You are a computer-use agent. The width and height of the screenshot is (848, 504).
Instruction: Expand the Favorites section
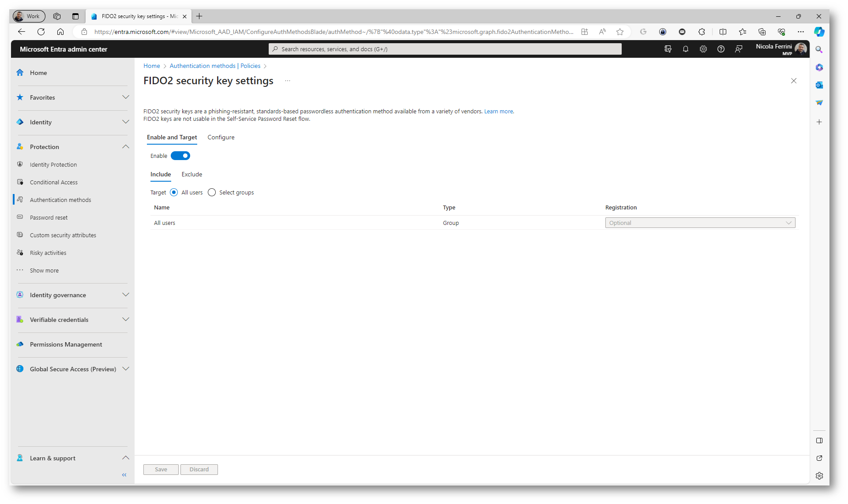coord(126,97)
